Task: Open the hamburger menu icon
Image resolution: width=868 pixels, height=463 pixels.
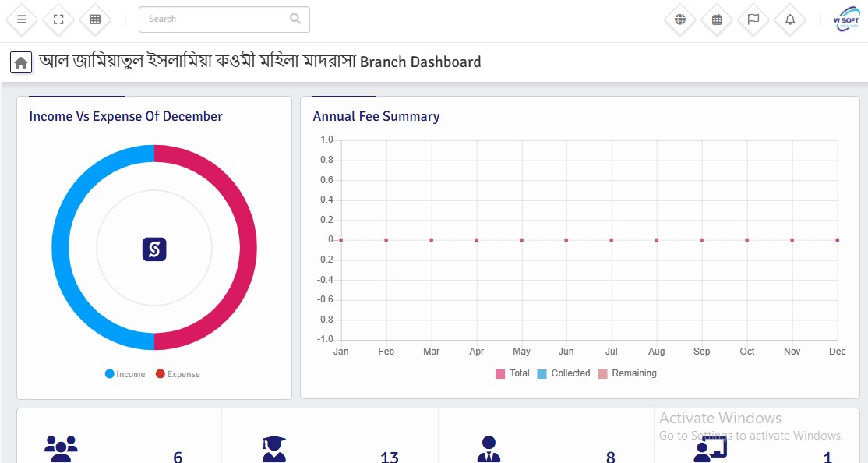Action: tap(22, 19)
